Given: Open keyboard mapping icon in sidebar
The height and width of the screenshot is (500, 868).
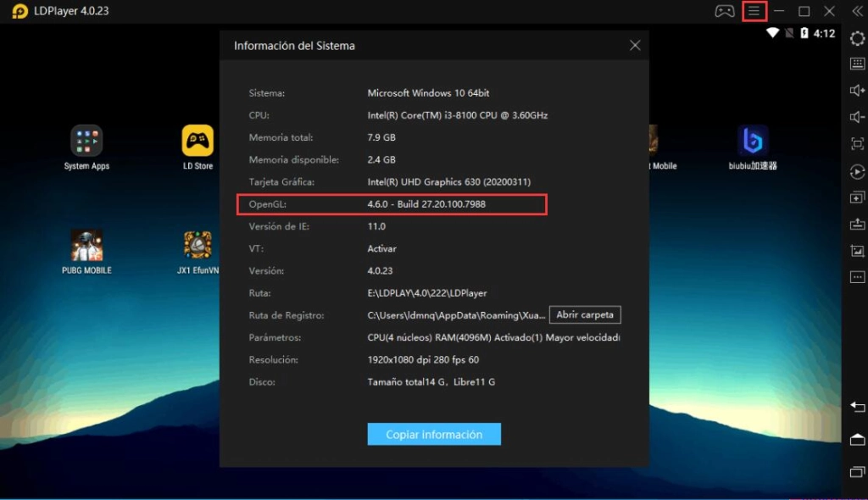Looking at the screenshot, I should tap(857, 64).
